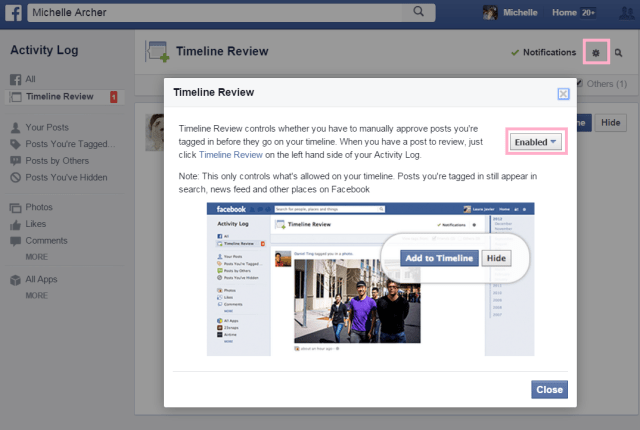The height and width of the screenshot is (430, 640).
Task: Click the Home link in top bar
Action: tap(564, 13)
